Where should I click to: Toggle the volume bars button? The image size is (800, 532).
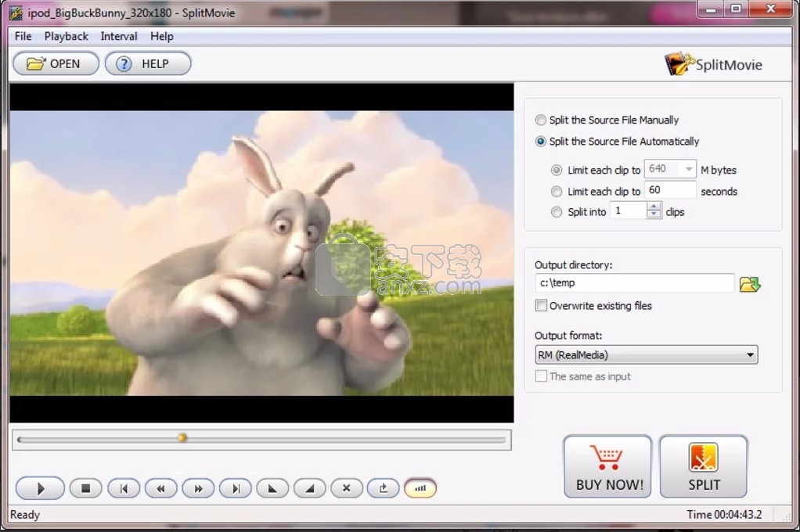[420, 488]
